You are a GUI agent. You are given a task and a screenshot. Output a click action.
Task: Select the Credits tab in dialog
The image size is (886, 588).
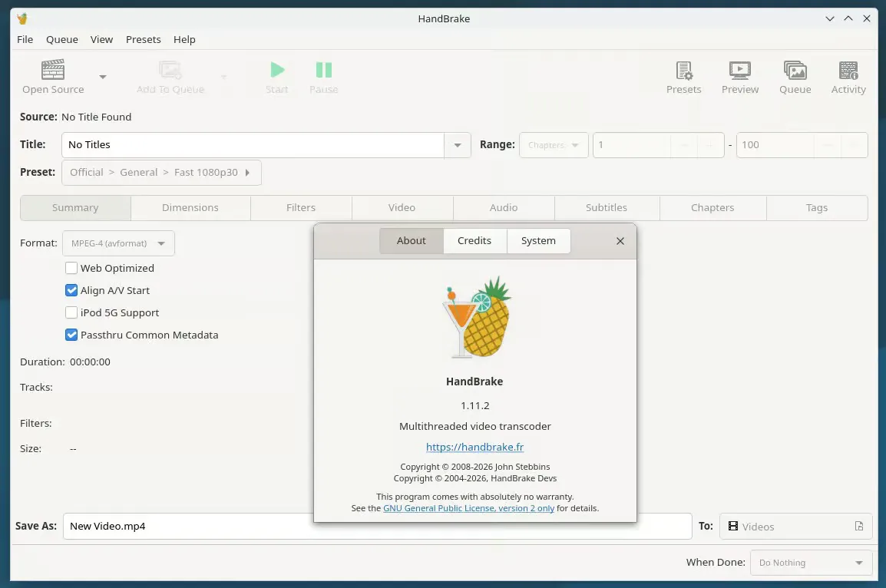(474, 240)
